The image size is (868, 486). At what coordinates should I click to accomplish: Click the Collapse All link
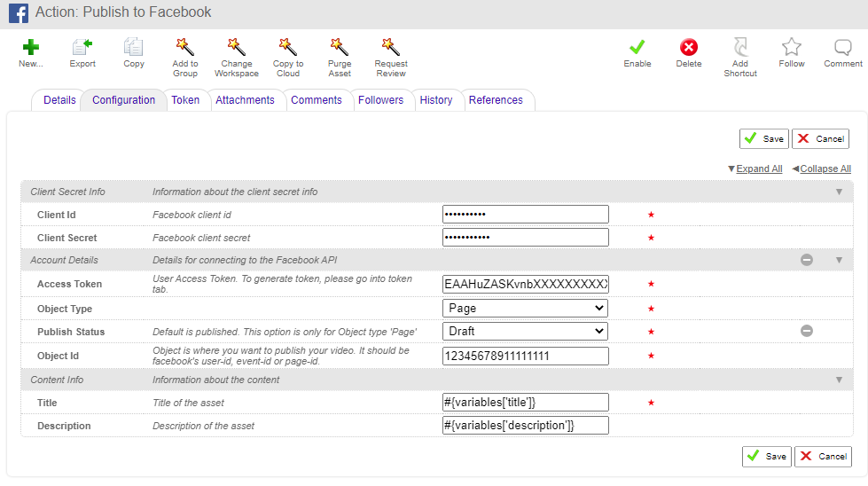tap(825, 169)
